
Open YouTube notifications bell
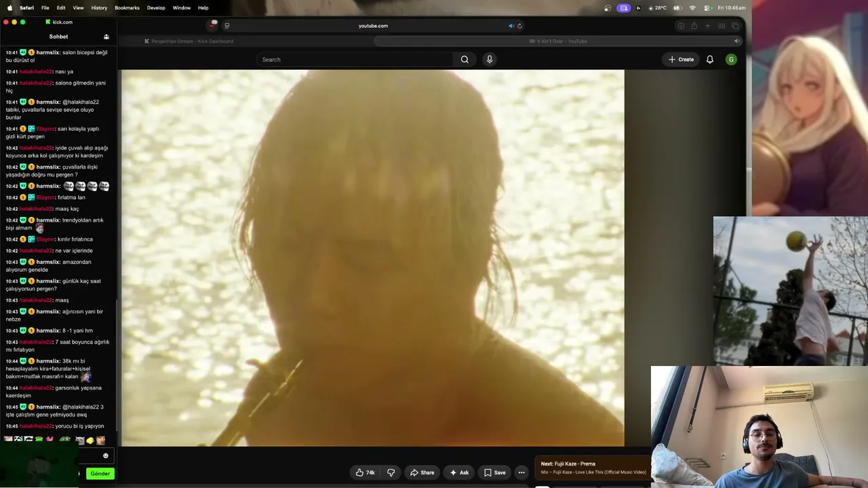(x=710, y=60)
